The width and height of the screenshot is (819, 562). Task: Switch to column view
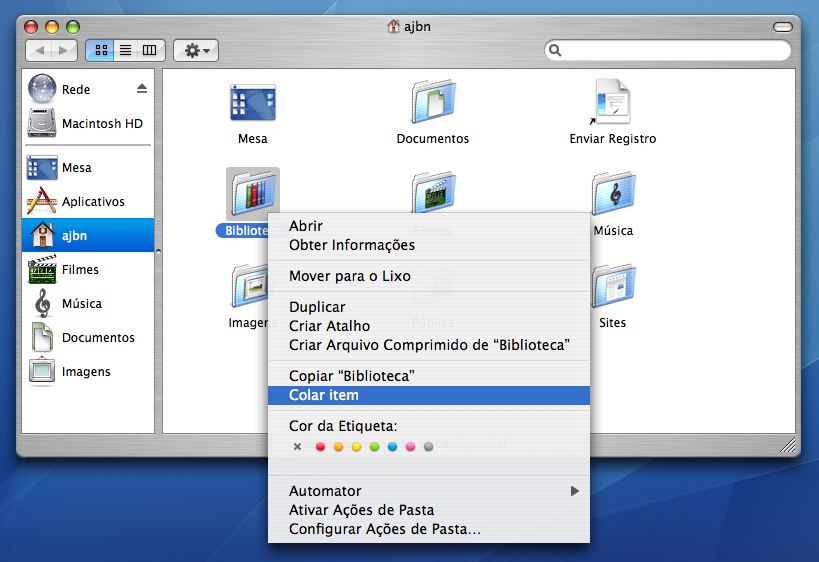(150, 50)
